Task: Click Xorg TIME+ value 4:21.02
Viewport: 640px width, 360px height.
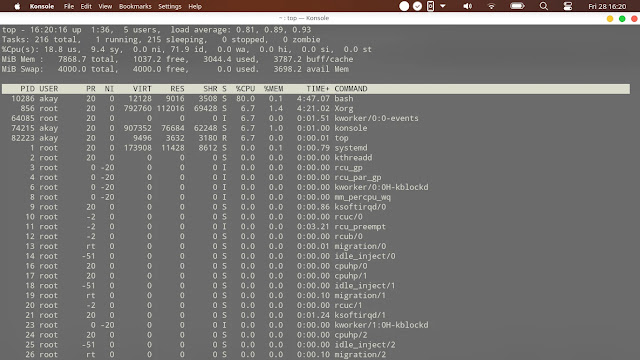Action: 313,109
